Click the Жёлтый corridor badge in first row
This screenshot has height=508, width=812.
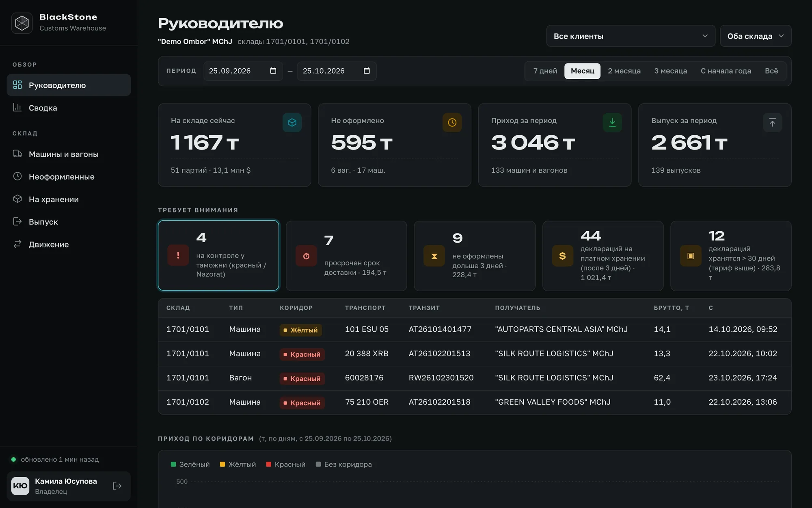[x=300, y=330]
